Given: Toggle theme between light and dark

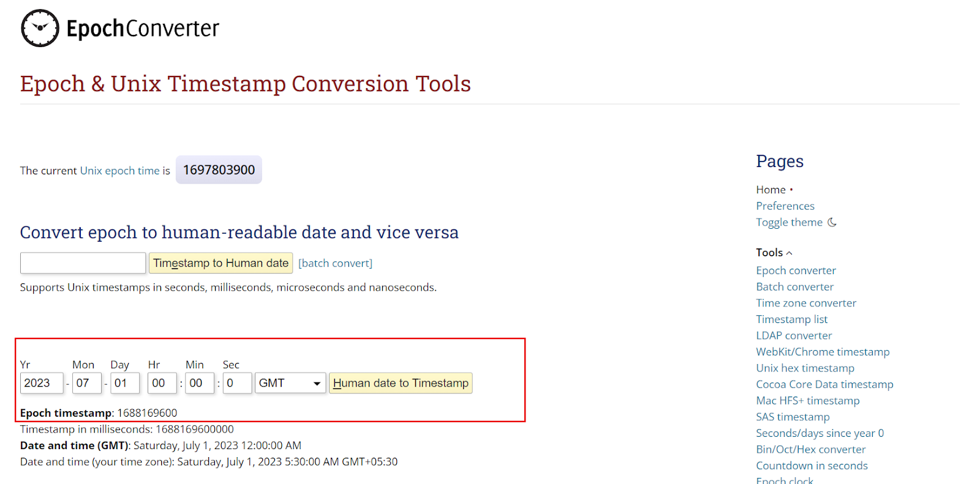Looking at the screenshot, I should (x=790, y=222).
